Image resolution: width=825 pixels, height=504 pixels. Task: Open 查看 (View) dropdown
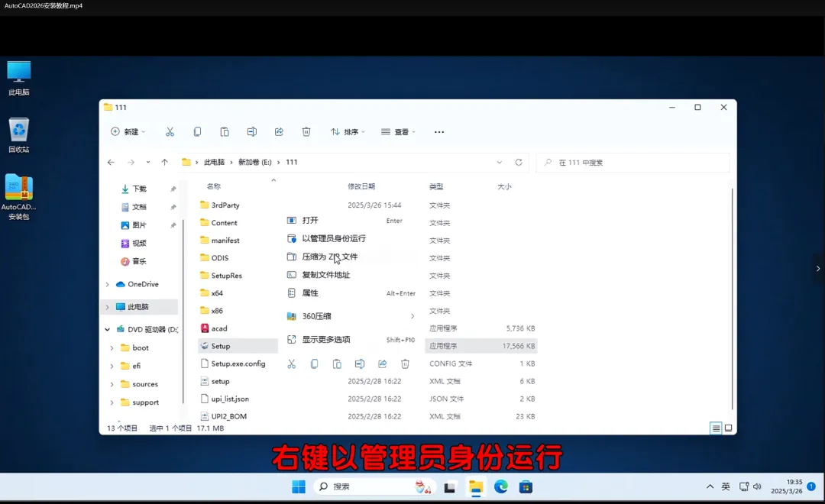(398, 131)
